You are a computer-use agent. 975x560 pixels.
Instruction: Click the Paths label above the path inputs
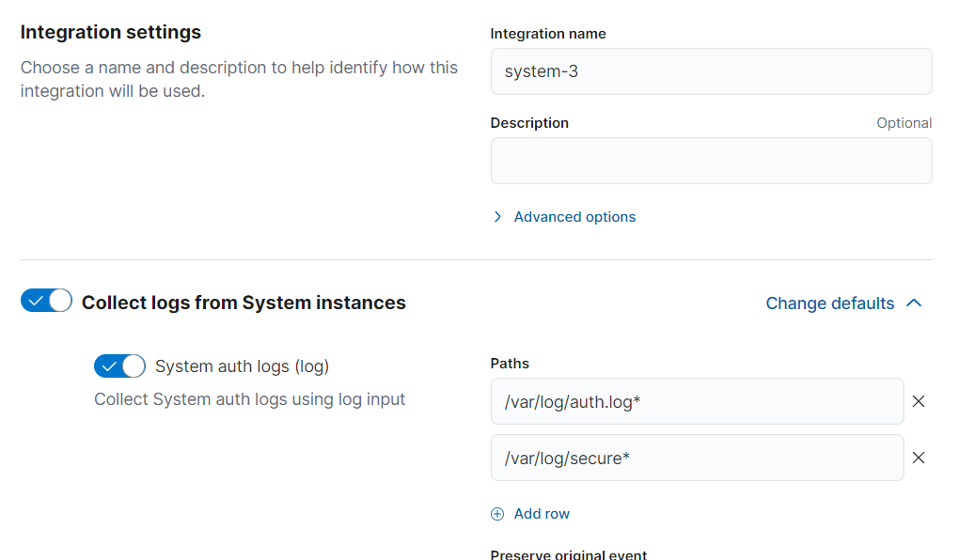(x=510, y=364)
